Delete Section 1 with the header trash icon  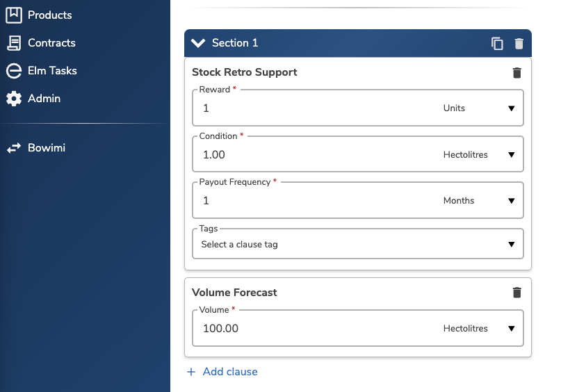tap(519, 44)
